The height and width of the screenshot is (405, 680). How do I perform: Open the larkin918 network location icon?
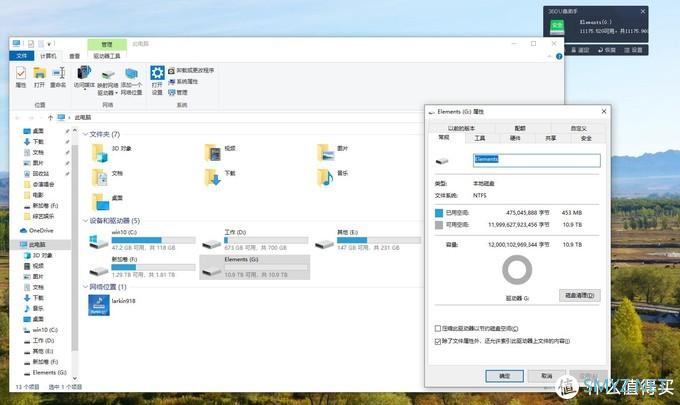(x=99, y=306)
